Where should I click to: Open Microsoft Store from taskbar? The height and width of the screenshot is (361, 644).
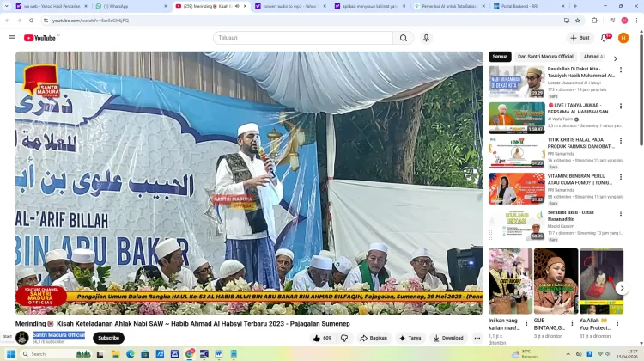pyautogui.click(x=145, y=354)
